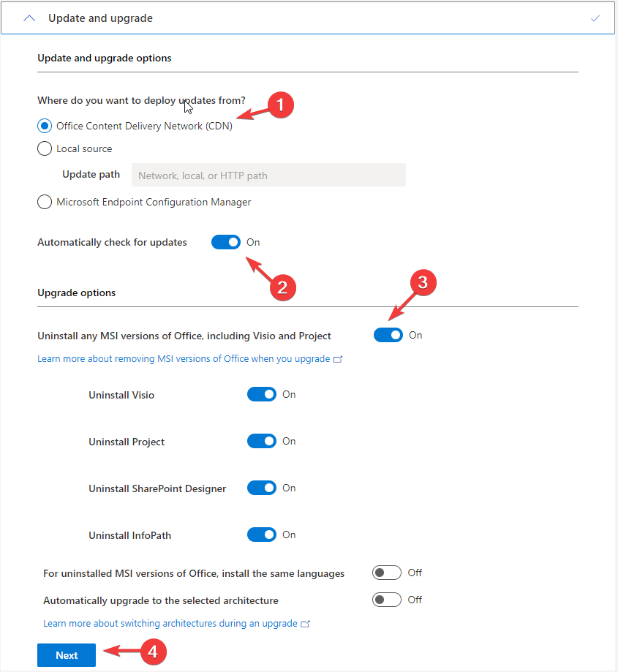Screen dimensions: 618x672
Task: Enable install the same languages toggle
Action: click(387, 573)
